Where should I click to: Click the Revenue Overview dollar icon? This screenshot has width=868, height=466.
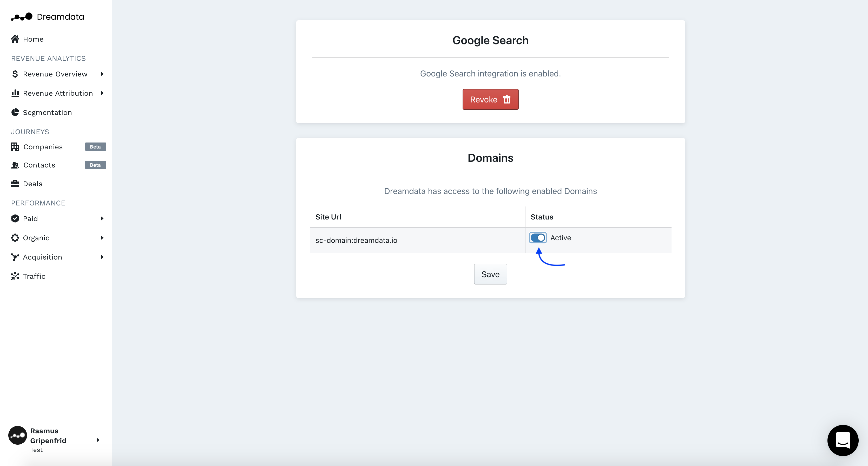tap(15, 74)
